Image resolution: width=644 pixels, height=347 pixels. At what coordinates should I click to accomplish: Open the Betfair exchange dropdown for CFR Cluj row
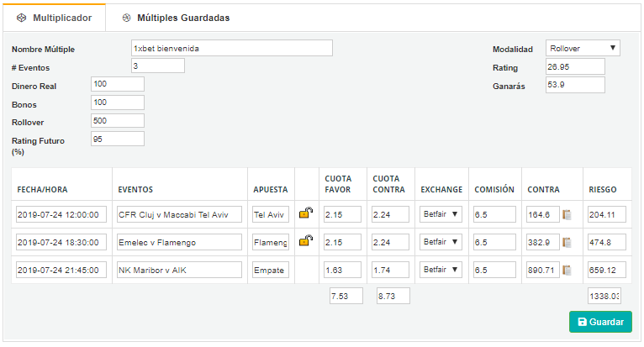(441, 214)
